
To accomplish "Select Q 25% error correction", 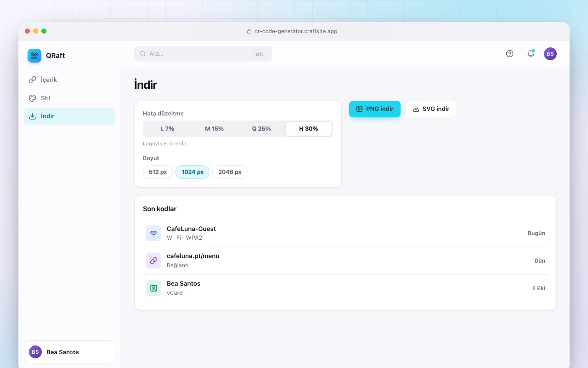I will [x=261, y=129].
